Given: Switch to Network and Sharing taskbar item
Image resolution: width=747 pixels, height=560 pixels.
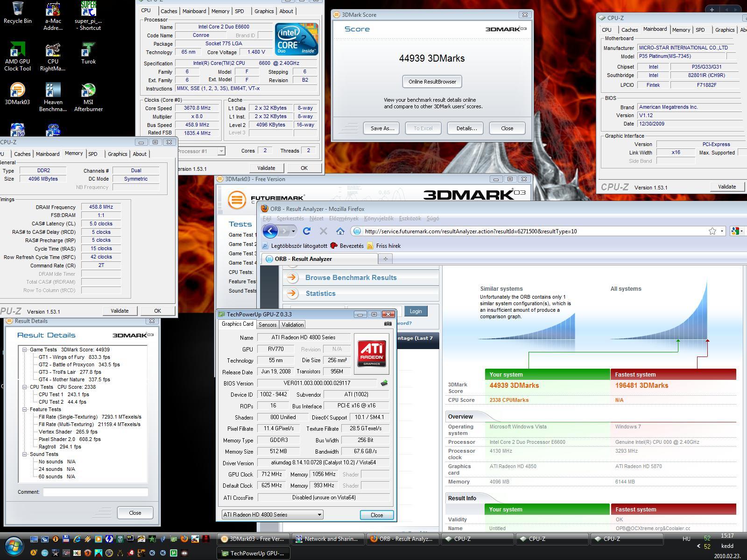Looking at the screenshot, I should [x=327, y=539].
